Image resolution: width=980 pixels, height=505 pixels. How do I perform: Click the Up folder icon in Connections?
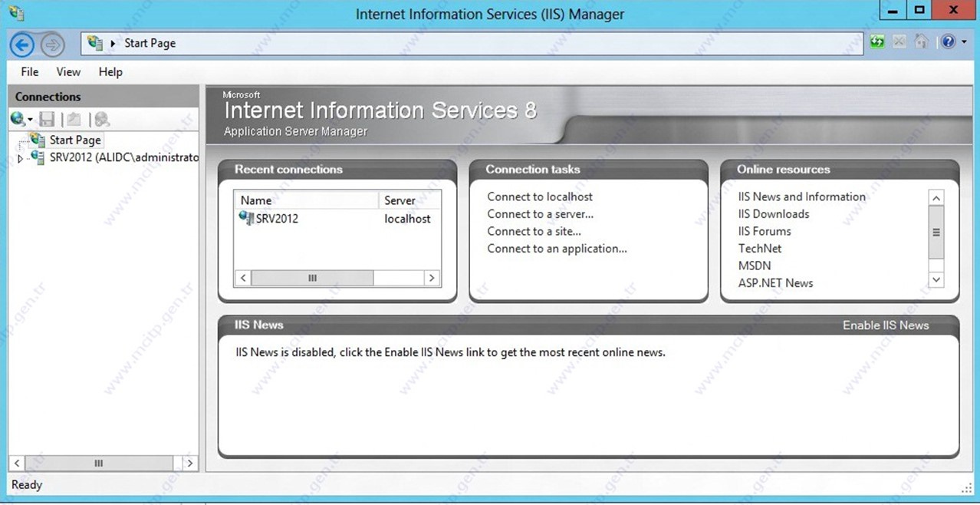pos(74,119)
